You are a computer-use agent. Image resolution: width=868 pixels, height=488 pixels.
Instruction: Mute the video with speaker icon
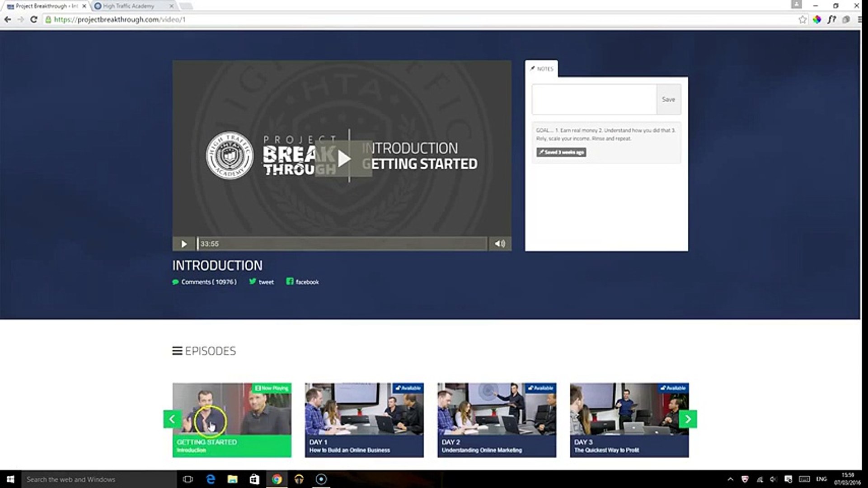pos(500,244)
